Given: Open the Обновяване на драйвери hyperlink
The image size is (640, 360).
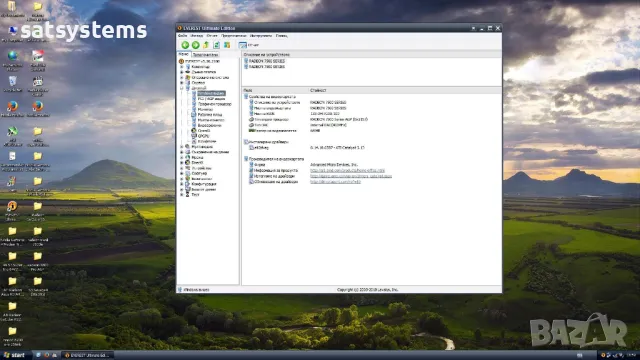Looking at the screenshot, I should pos(336,182).
